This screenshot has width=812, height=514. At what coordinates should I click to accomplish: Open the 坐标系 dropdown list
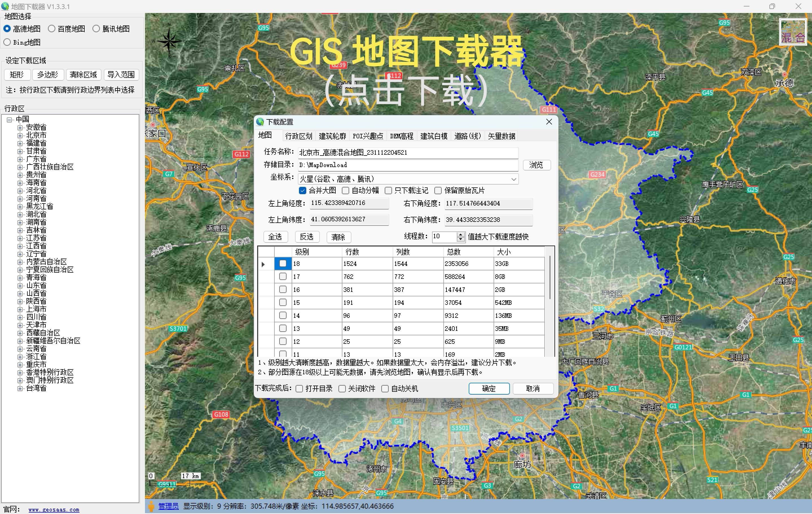pyautogui.click(x=514, y=179)
